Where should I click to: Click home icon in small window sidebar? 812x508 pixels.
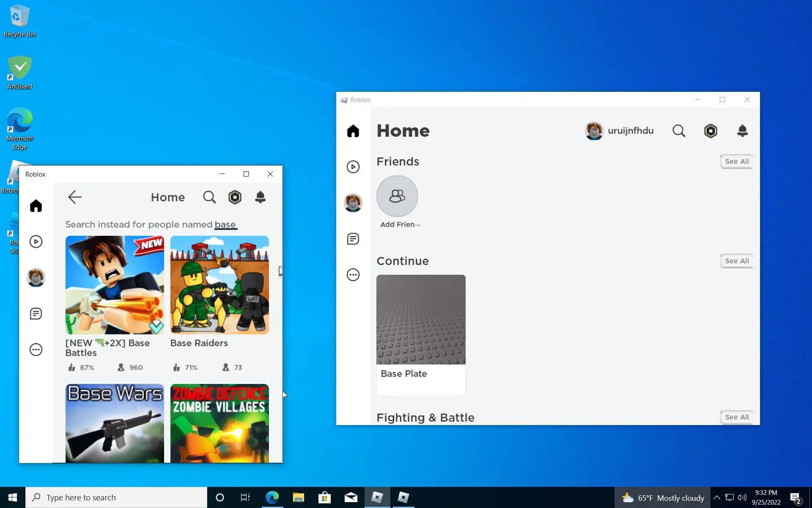36,206
